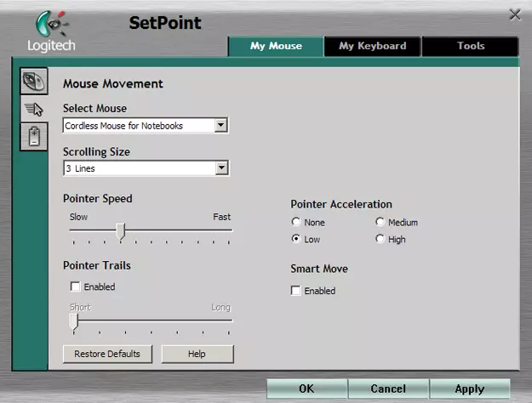Switch to the My Mouse tab
The width and height of the screenshot is (532, 403).
pyautogui.click(x=276, y=46)
